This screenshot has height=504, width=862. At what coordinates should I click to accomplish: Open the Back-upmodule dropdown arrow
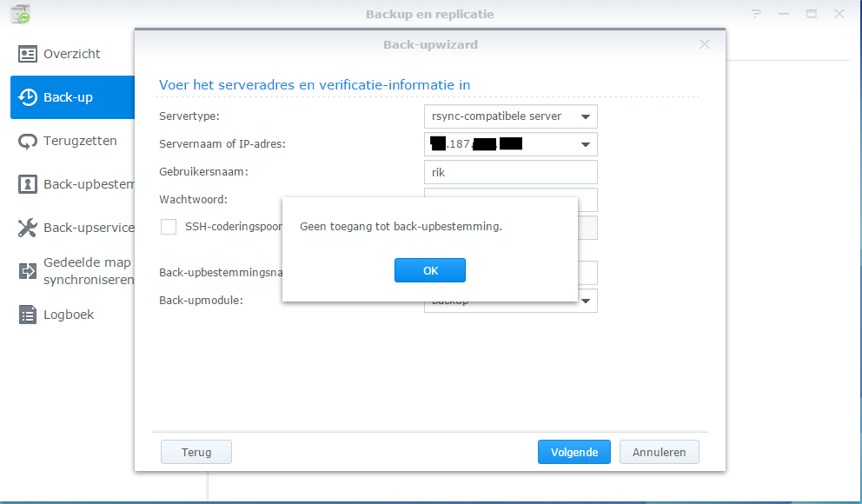pyautogui.click(x=586, y=301)
